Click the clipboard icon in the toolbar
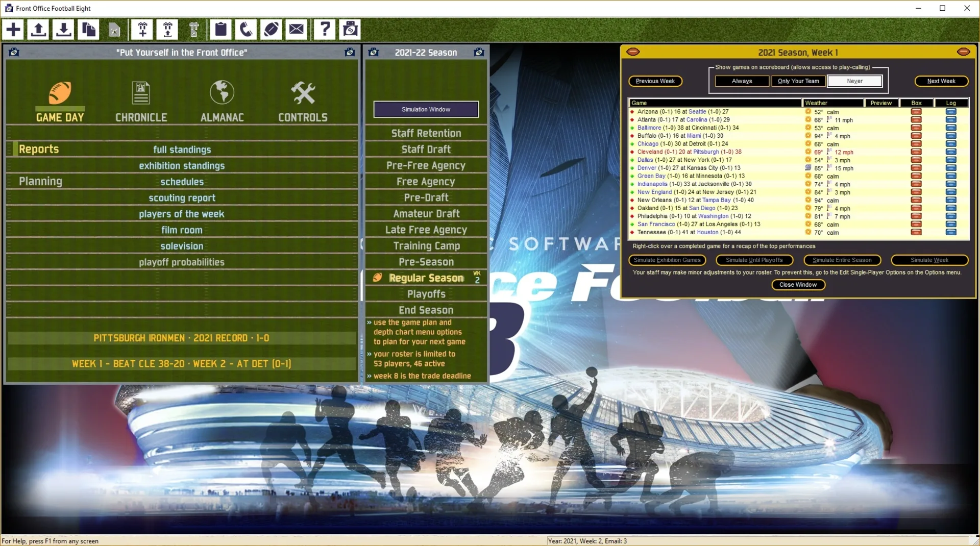Image resolution: width=980 pixels, height=546 pixels. point(220,29)
